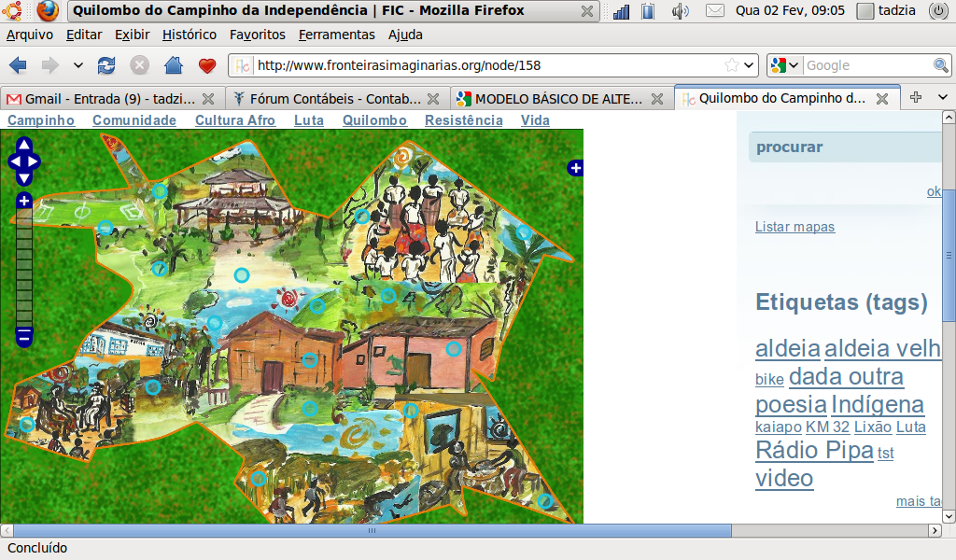Open the Lixão tag link
Image resolution: width=956 pixels, height=560 pixels.
pyautogui.click(x=873, y=427)
